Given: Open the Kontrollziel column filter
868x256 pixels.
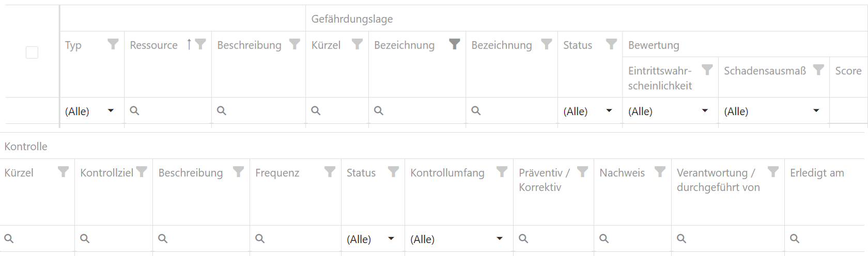Looking at the screenshot, I should tap(142, 172).
